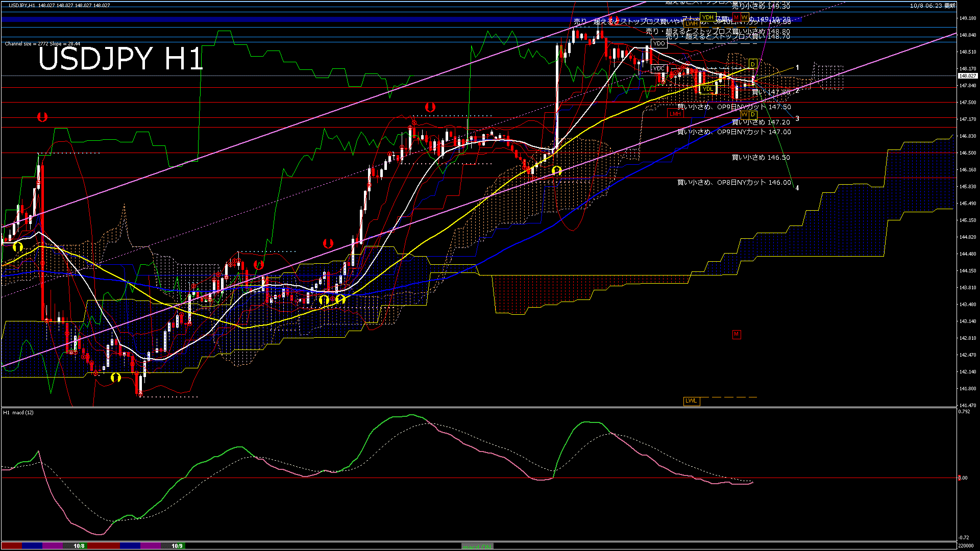Click the 10/9 date marker
This screenshot has height=551, width=980.
click(x=177, y=546)
